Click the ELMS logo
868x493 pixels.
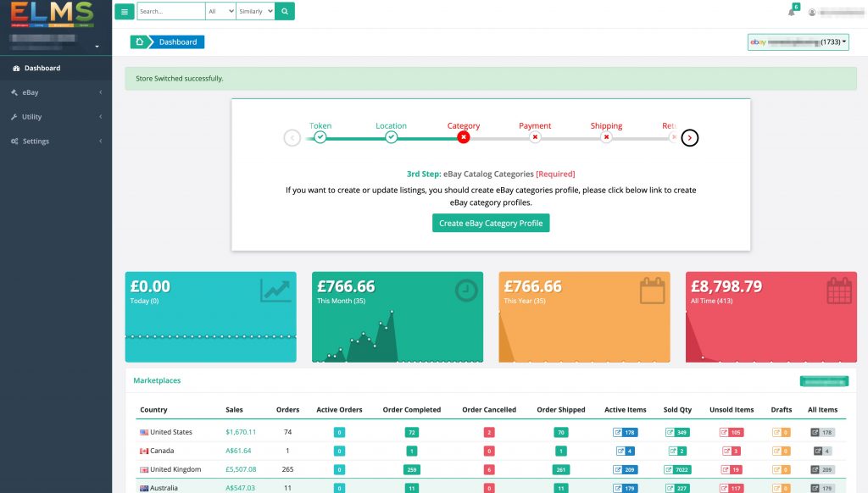(54, 14)
